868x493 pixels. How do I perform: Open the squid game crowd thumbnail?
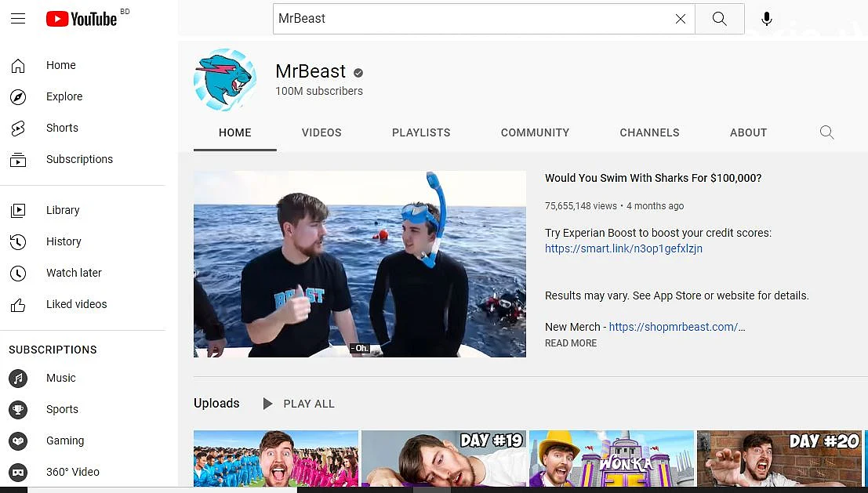pyautogui.click(x=276, y=459)
